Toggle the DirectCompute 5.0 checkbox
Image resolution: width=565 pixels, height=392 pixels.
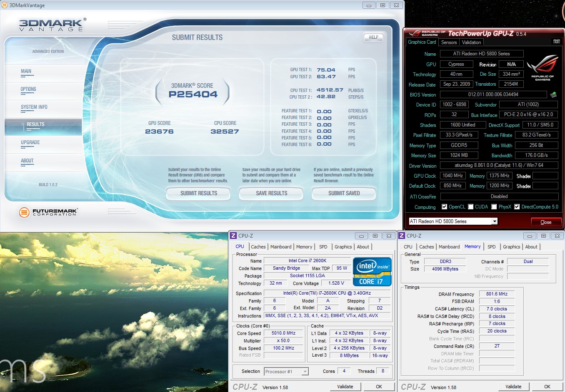517,207
